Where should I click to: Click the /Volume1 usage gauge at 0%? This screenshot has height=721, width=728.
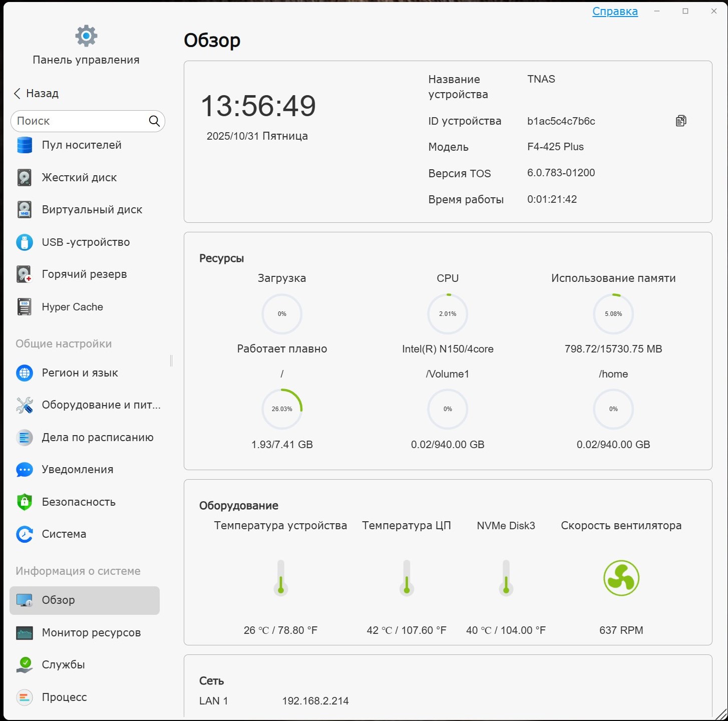point(448,409)
